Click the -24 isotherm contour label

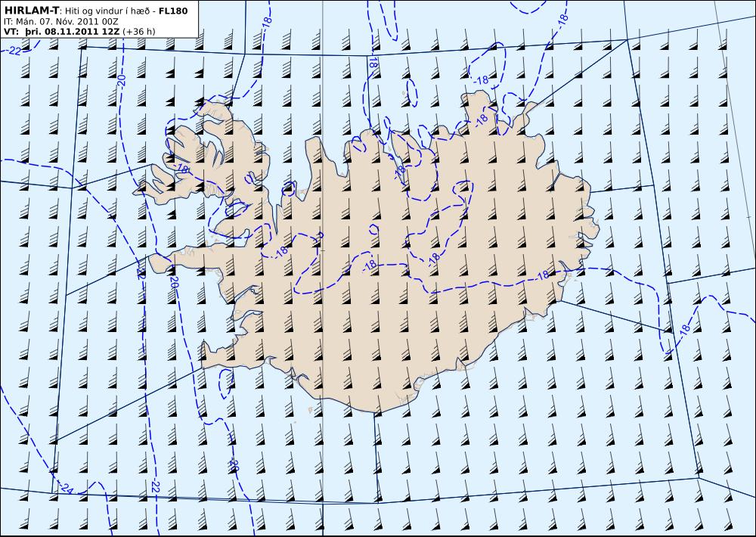(67, 489)
